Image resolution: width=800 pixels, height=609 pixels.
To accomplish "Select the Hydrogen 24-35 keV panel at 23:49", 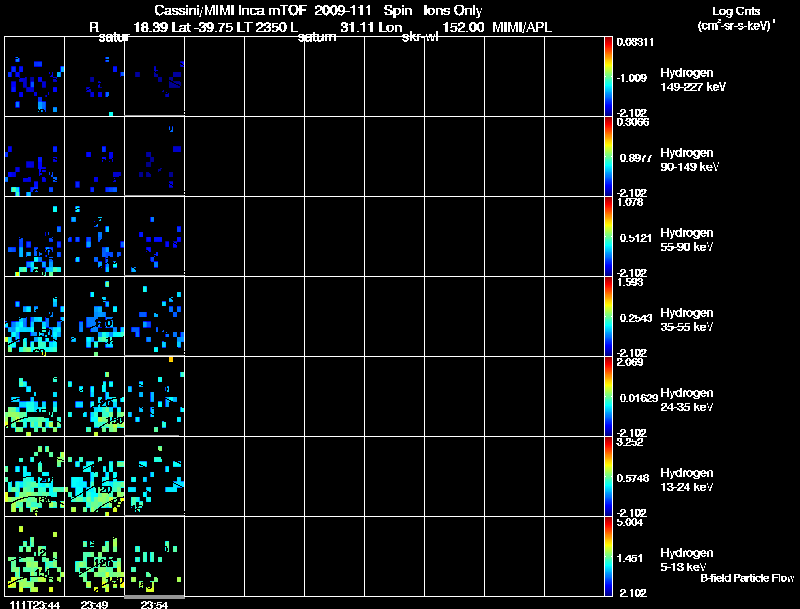I will tap(94, 397).
